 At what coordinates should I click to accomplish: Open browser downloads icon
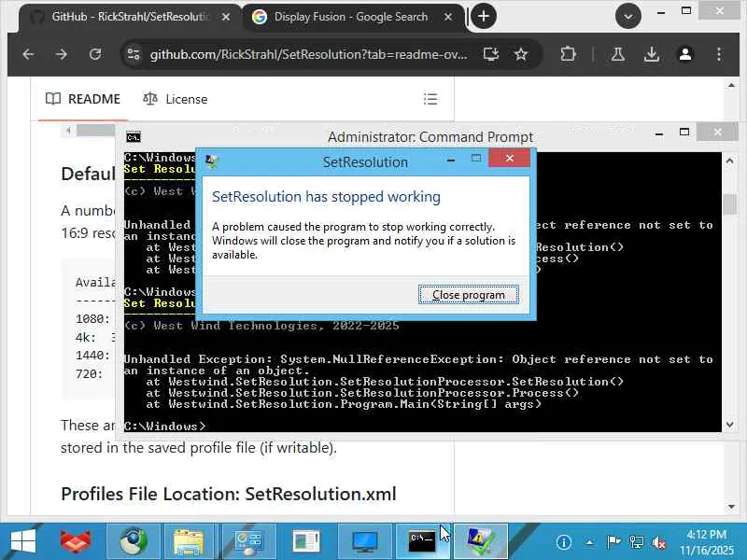pyautogui.click(x=651, y=54)
